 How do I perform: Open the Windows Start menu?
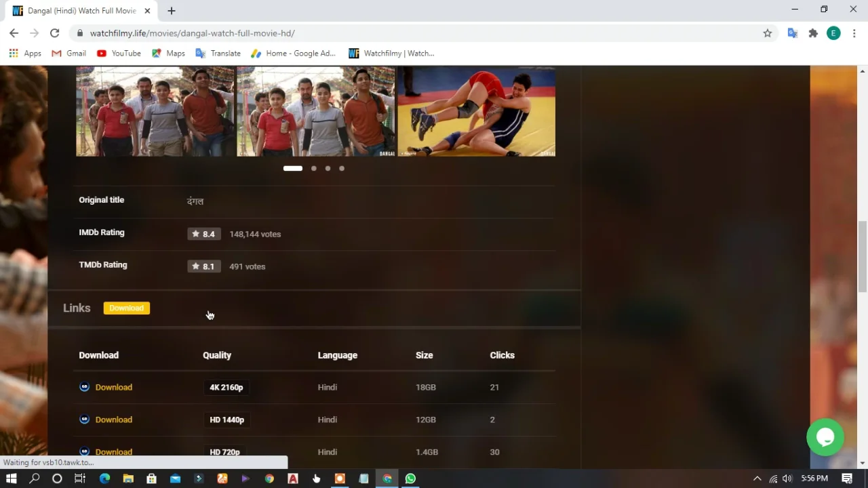coord(11,479)
